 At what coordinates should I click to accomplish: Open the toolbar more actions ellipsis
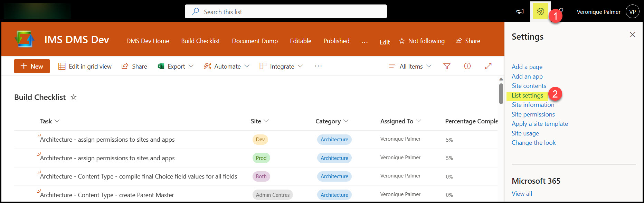click(318, 66)
